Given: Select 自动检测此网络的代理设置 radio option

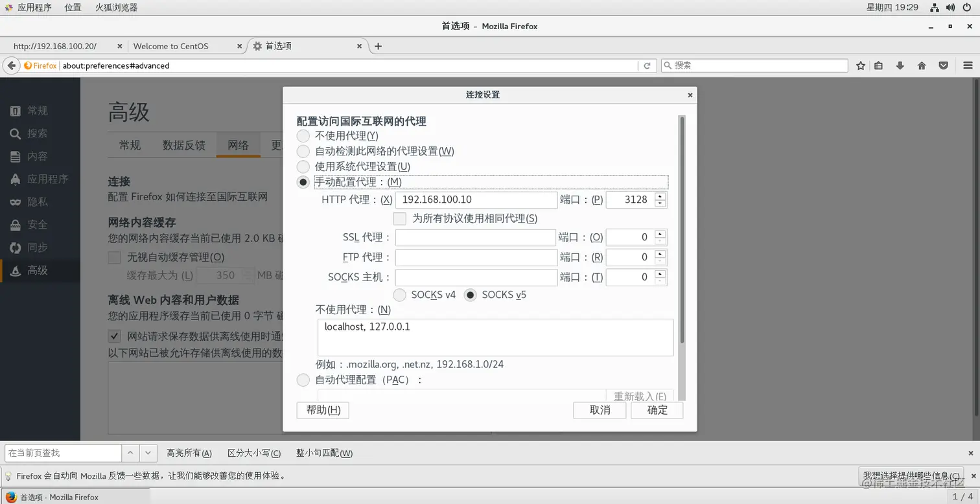Looking at the screenshot, I should 303,151.
